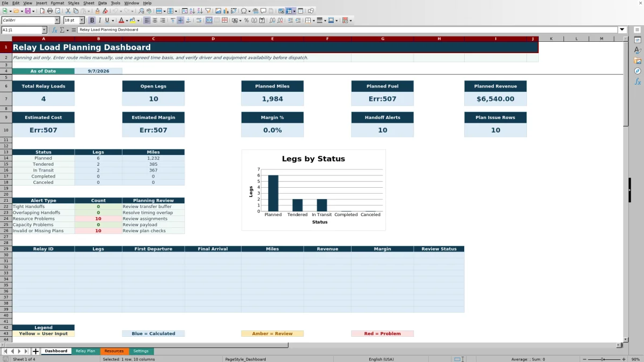Open the sidebar Functions fx icon
644x362 pixels.
638,82
